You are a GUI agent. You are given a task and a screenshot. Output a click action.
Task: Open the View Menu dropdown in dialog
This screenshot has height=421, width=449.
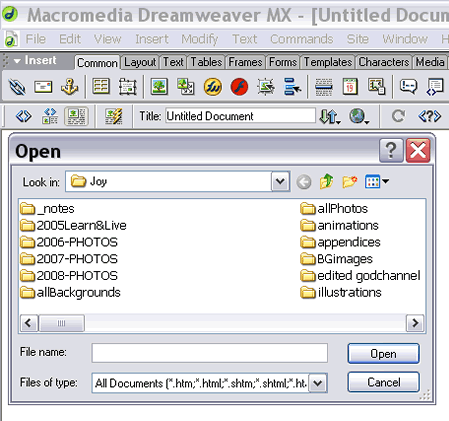(377, 182)
